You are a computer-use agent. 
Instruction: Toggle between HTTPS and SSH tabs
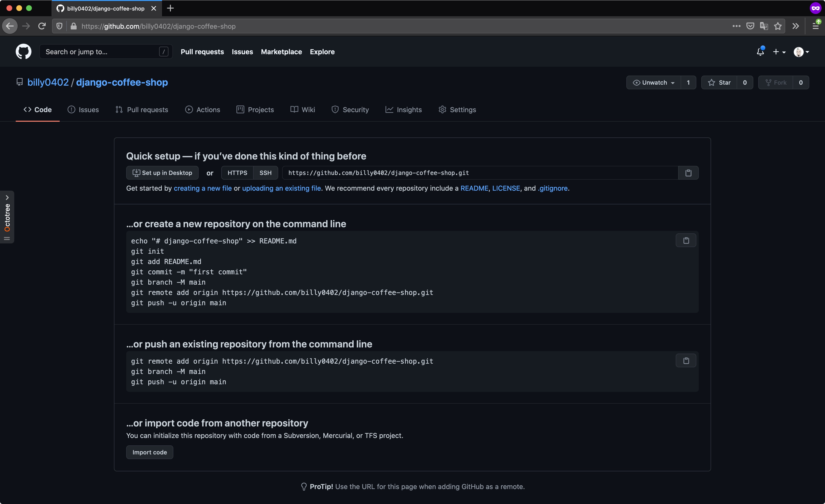click(265, 172)
